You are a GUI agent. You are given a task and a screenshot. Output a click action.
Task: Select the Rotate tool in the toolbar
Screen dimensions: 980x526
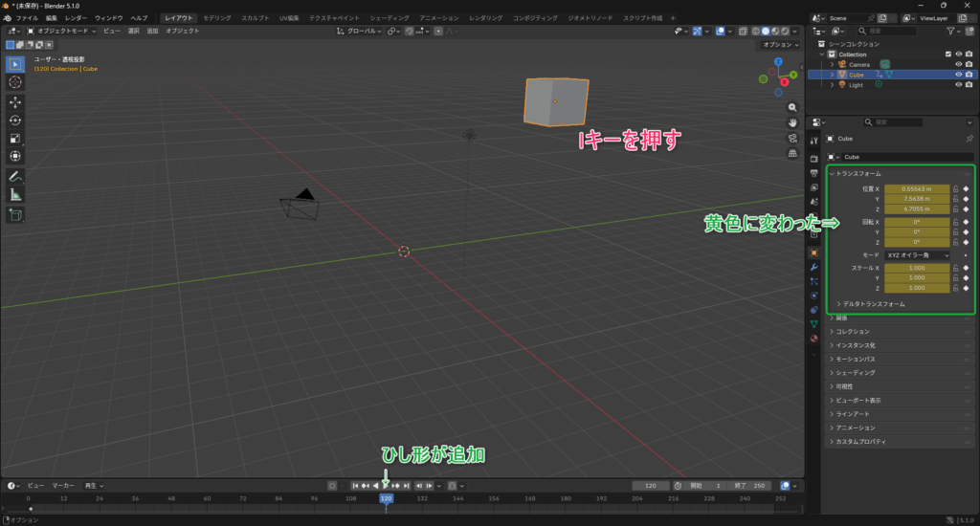pos(15,120)
